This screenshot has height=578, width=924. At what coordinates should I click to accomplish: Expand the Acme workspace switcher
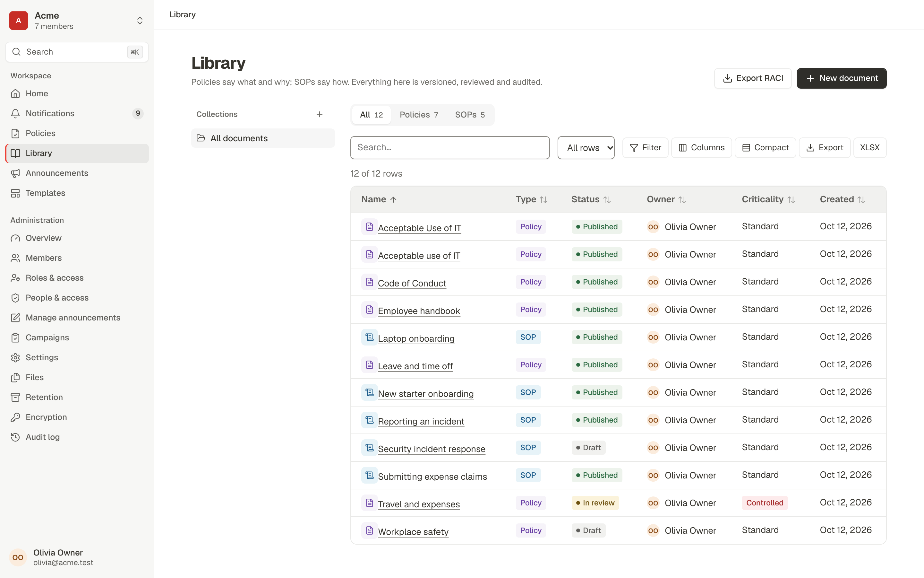[77, 21]
